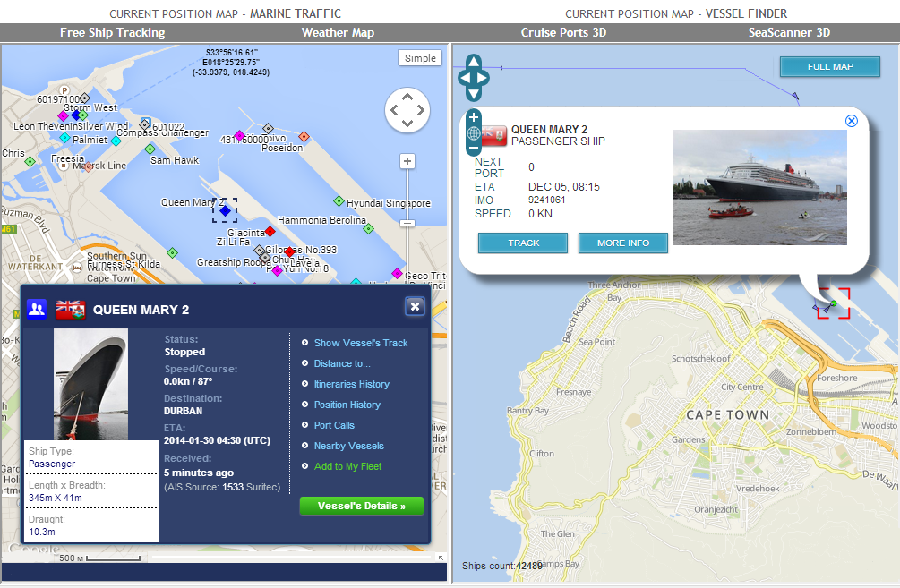This screenshot has width=900, height=588.
Task: Close the Vessel Finder Queen Mary 2 popup
Action: pos(852,121)
